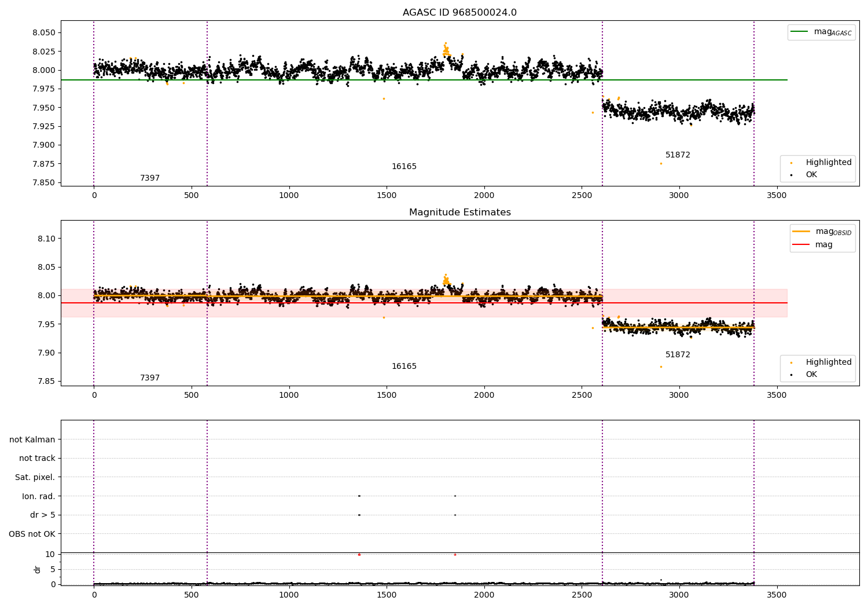Click the 'not track' axis label
The height and width of the screenshot is (608, 868).
[x=37, y=459]
